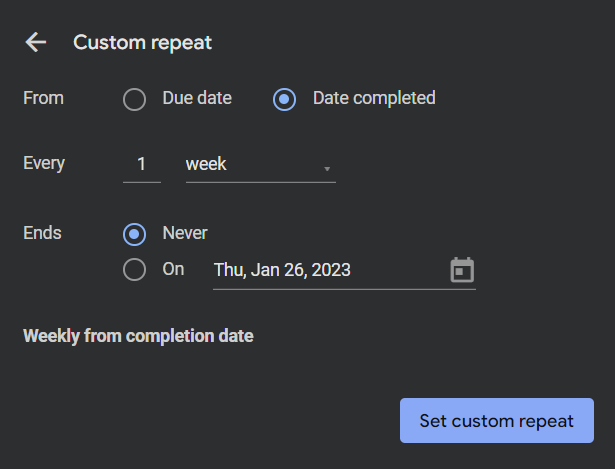Select the Date completed radio button
This screenshot has height=469, width=615.
284,99
